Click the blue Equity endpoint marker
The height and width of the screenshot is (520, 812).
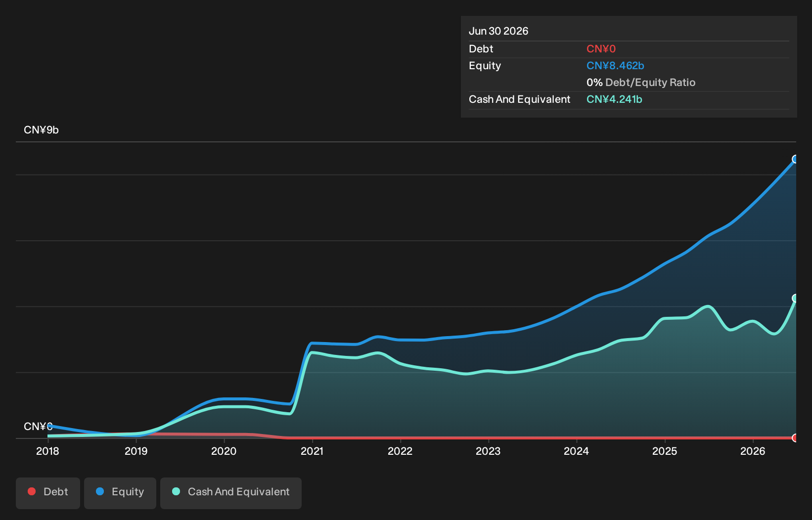point(795,159)
